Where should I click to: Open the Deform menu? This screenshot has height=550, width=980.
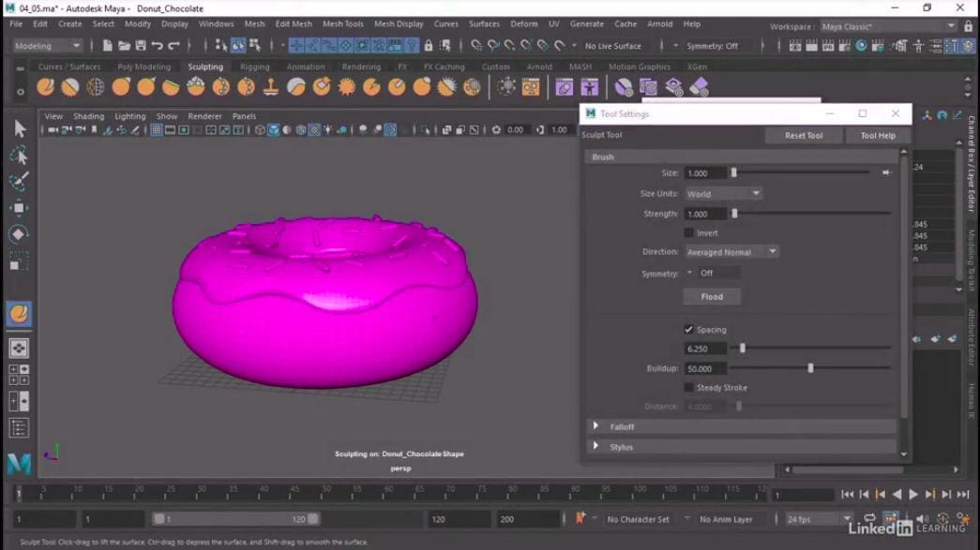523,23
